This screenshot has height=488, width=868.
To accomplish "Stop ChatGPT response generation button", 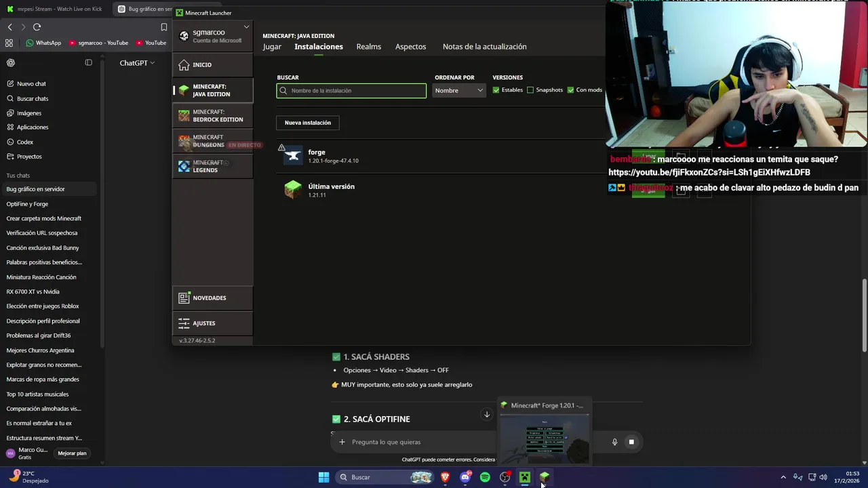I will [631, 442].
